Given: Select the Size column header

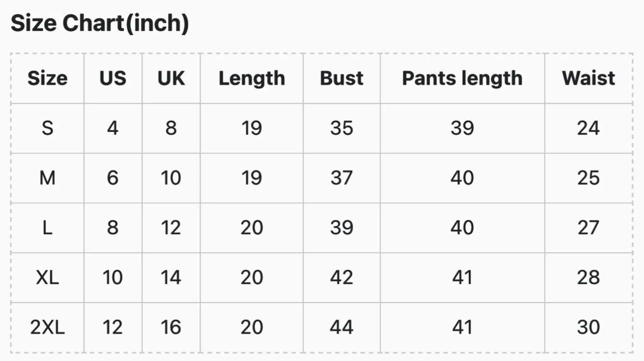Looking at the screenshot, I should 48,78.
